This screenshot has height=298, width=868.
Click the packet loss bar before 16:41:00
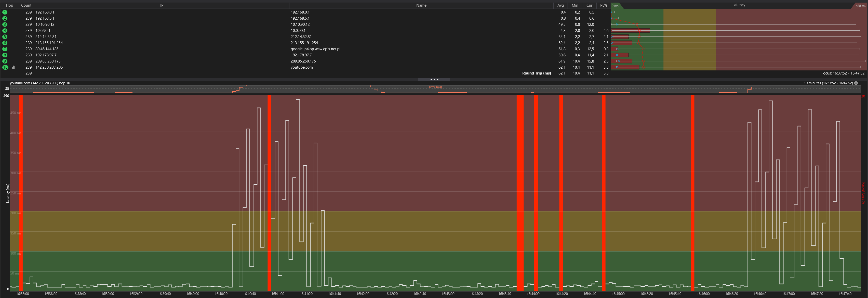[269, 193]
